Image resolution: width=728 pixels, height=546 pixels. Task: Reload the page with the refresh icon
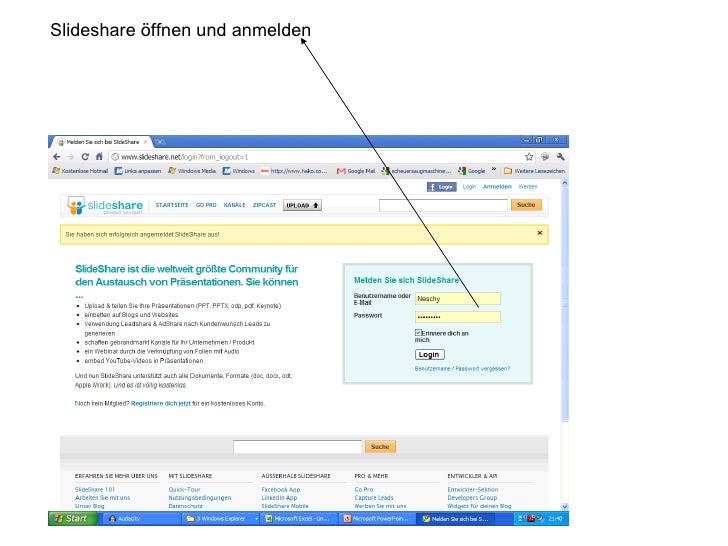85,157
